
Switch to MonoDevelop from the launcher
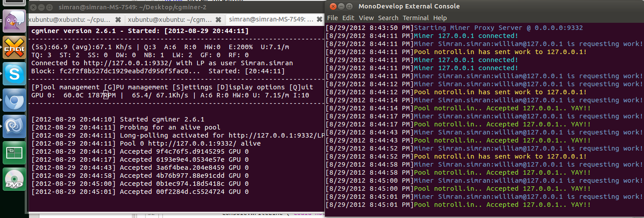[x=14, y=127]
